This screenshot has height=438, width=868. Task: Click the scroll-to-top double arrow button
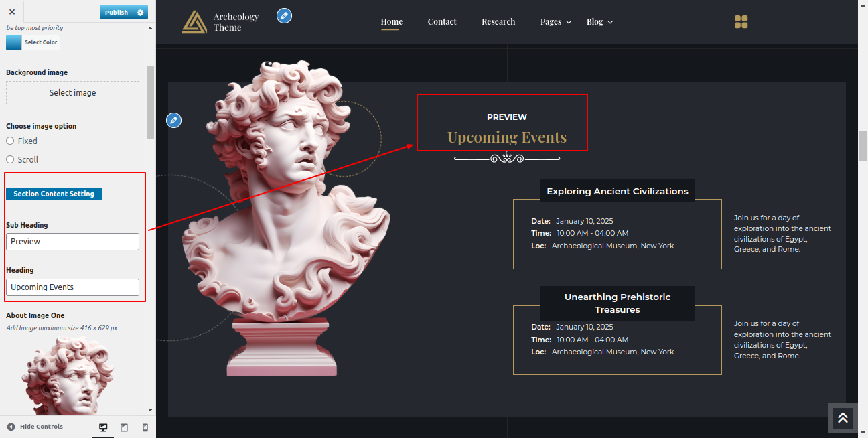[x=843, y=418]
